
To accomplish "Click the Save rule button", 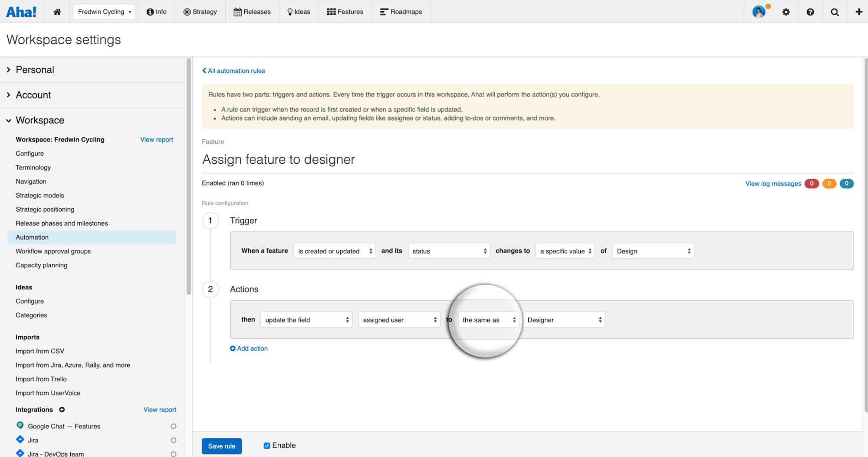I will coord(222,446).
